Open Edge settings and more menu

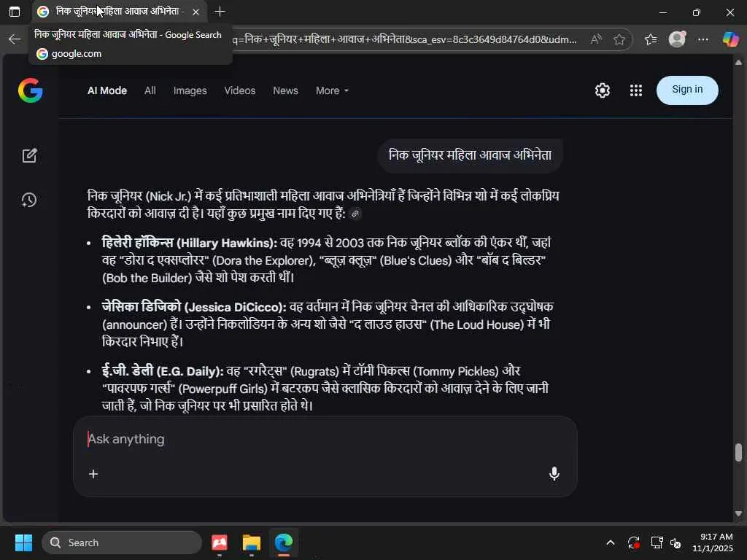click(703, 39)
